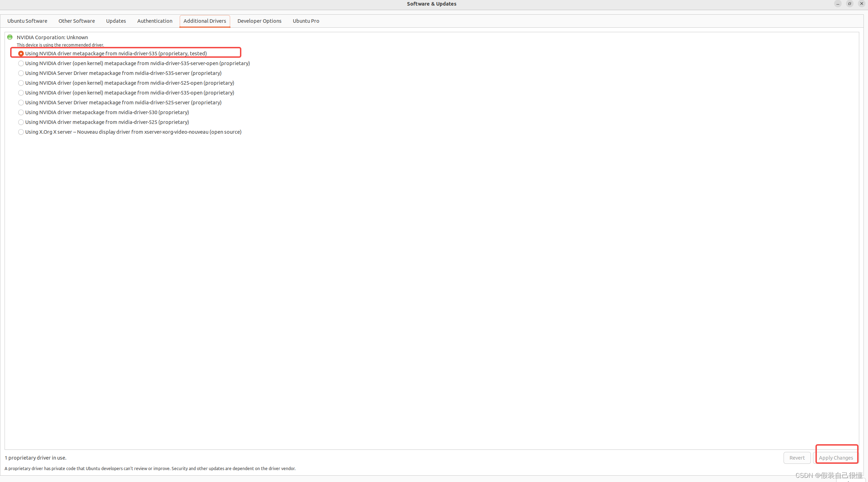Go to the Updates tab
The width and height of the screenshot is (868, 482).
pyautogui.click(x=116, y=21)
